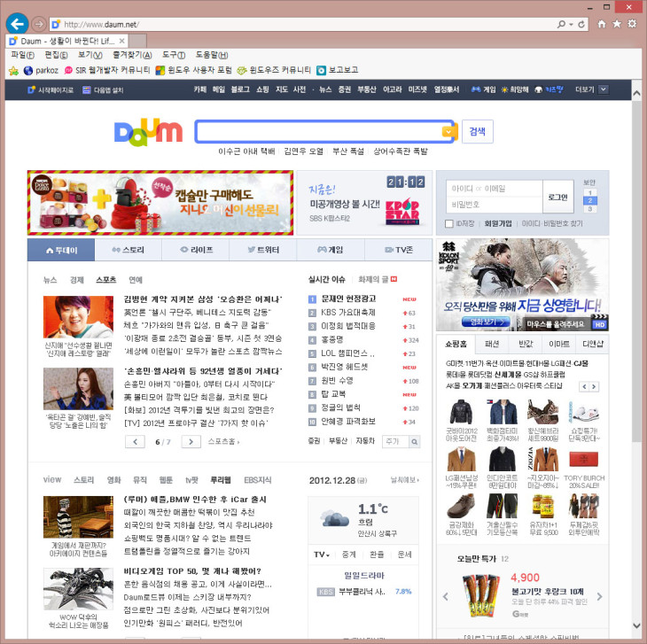647x644 pixels.
Task: Open the 즐겨찾기 menu
Action: 132,55
